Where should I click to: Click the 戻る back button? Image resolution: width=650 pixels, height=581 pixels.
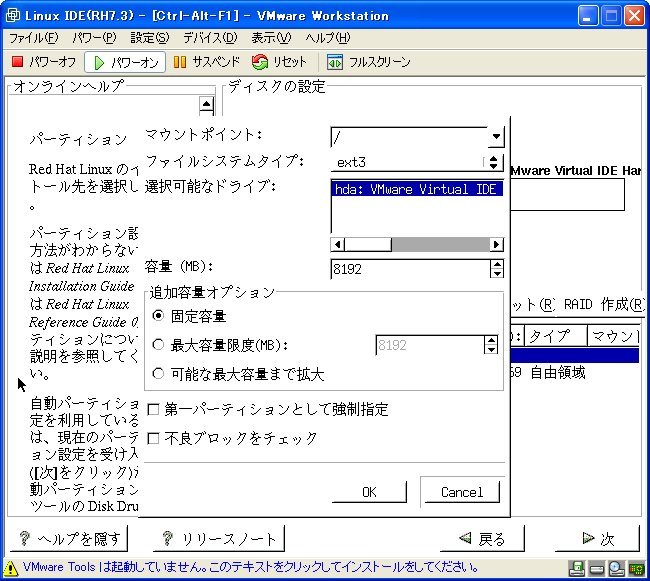click(x=482, y=539)
